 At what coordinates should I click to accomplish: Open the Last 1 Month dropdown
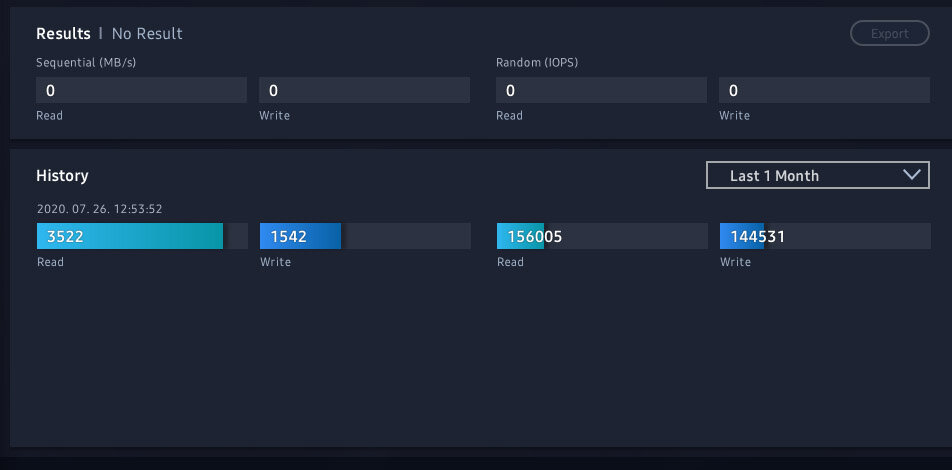[x=817, y=175]
